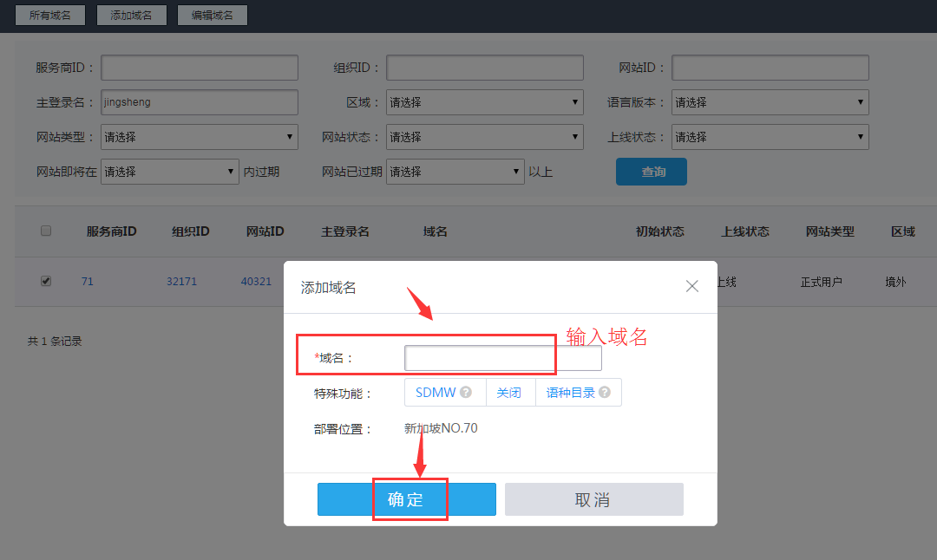Switch to 所有域名 view
The height and width of the screenshot is (560, 937).
coord(49,15)
